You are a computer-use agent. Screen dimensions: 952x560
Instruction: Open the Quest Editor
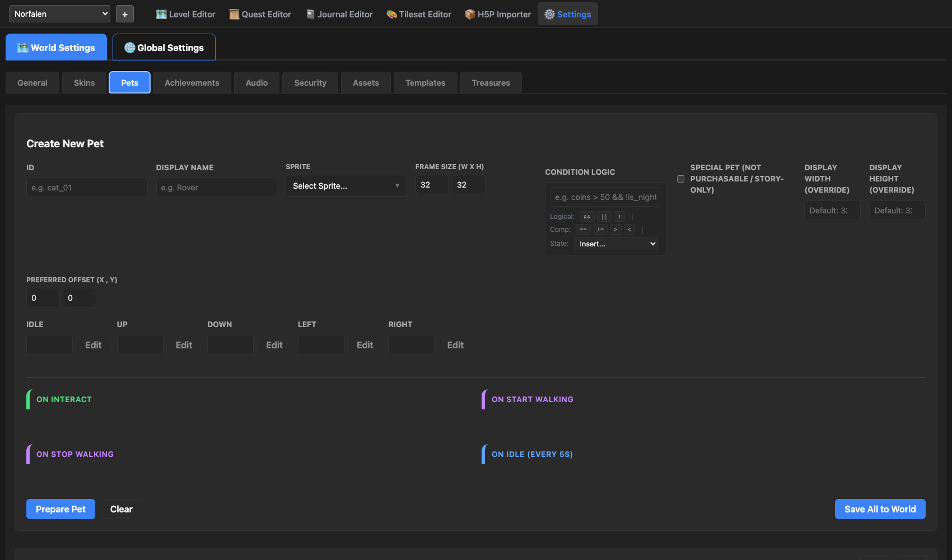260,14
